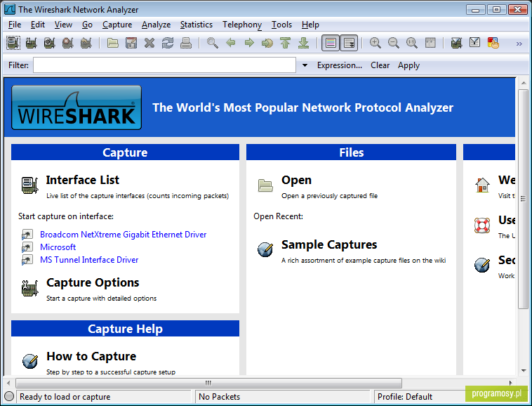Start capture on Broadcom NetXtreme Gigabit Ethernet

coord(123,235)
